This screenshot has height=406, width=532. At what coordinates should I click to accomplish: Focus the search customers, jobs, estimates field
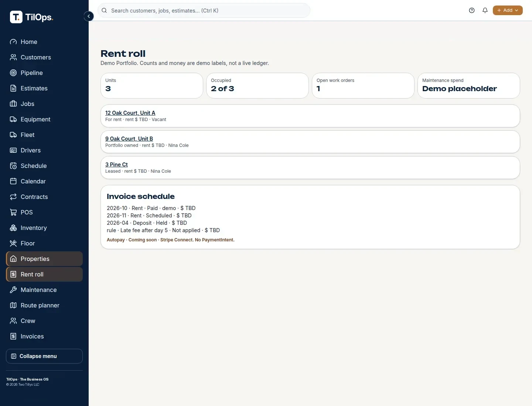tap(204, 10)
